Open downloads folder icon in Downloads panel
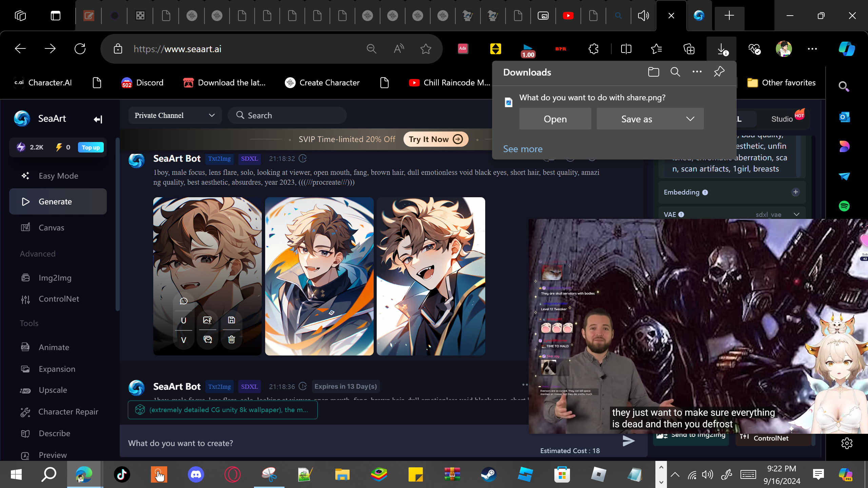Screen dimensions: 868x488 click(653, 72)
